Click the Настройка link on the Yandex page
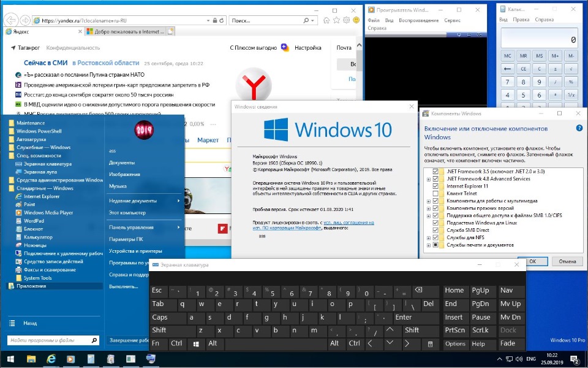This screenshot has width=588, height=368. coord(308,48)
